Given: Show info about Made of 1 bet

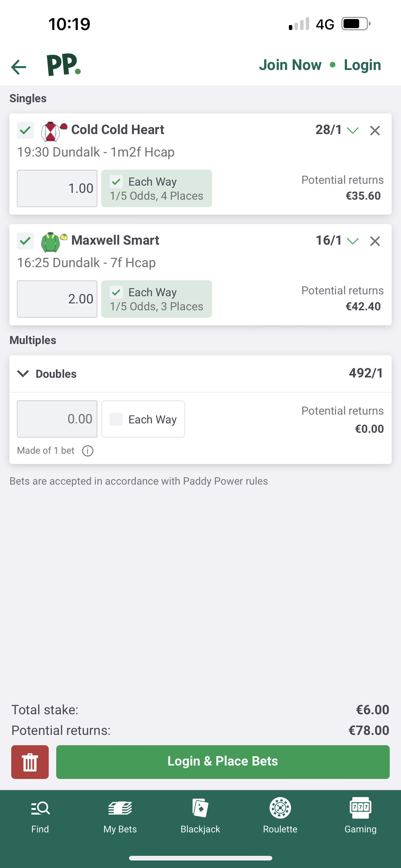Looking at the screenshot, I should [x=88, y=451].
